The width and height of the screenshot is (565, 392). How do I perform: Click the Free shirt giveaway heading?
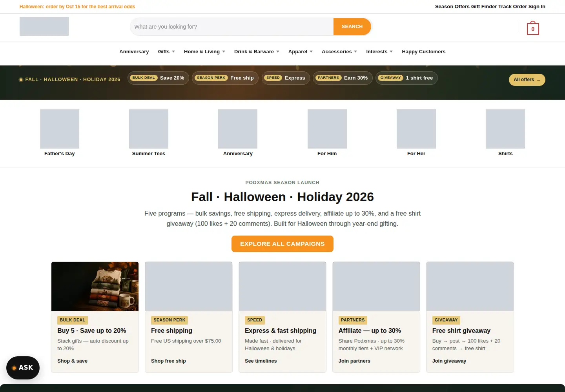461,331
